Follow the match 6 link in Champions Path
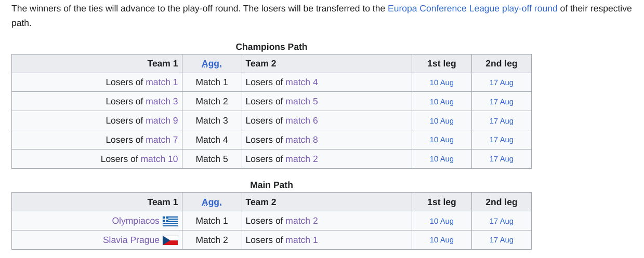Image resolution: width=644 pixels, height=258 pixels. [301, 120]
